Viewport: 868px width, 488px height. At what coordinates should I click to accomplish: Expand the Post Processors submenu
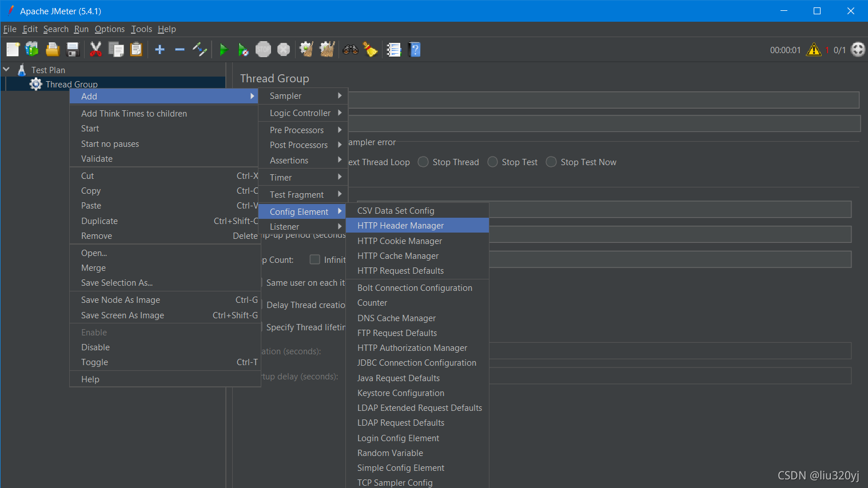click(302, 145)
